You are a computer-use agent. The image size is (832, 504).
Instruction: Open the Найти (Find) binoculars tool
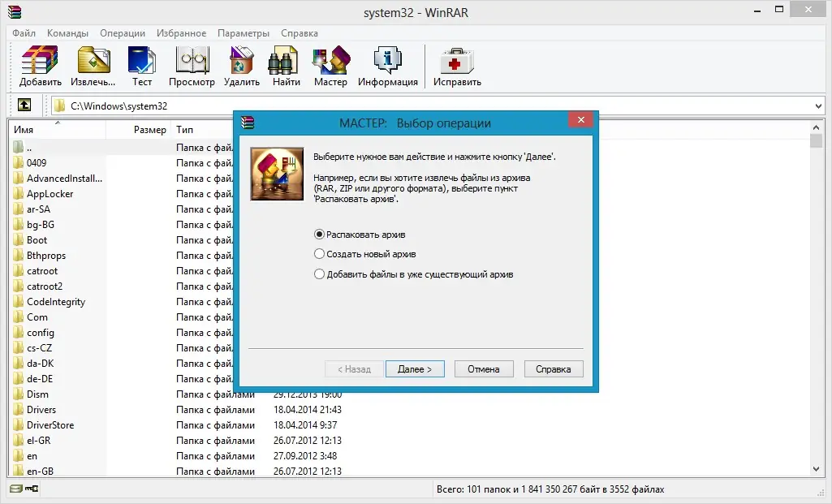[x=286, y=66]
